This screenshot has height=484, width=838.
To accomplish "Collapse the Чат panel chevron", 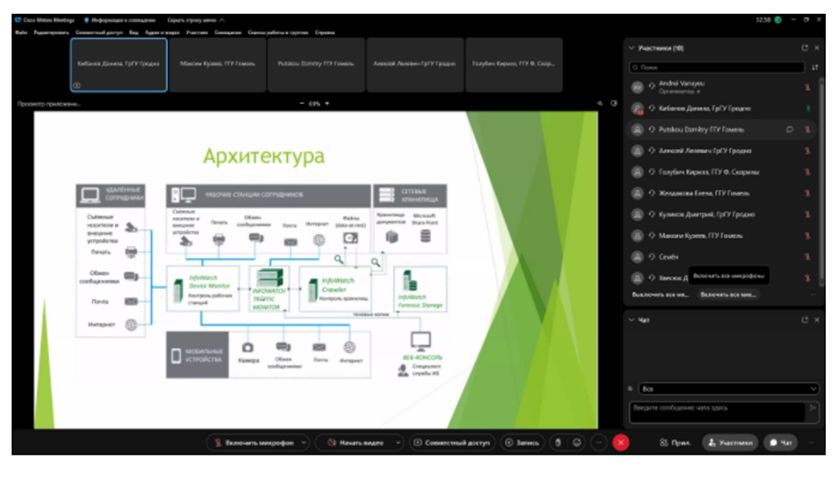I will click(631, 320).
